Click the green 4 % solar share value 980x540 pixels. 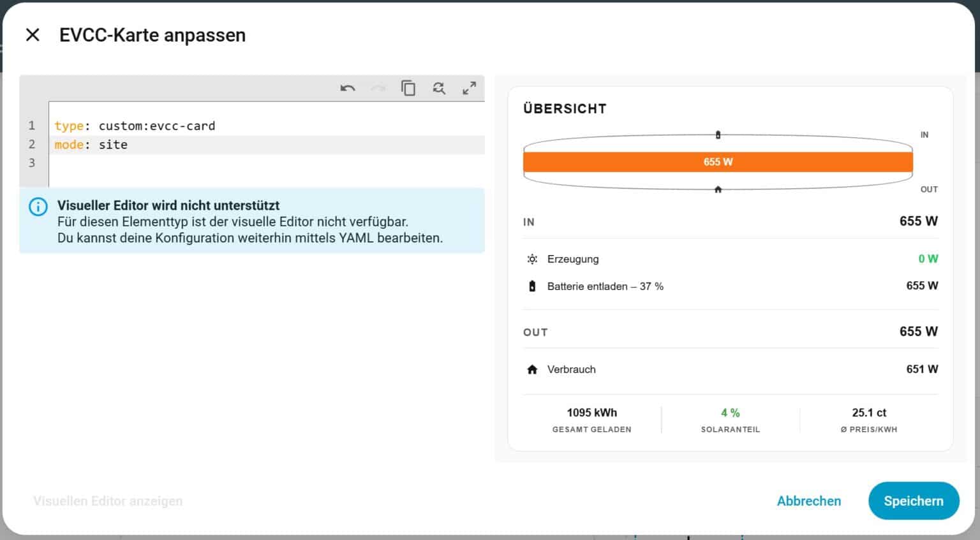pyautogui.click(x=731, y=412)
